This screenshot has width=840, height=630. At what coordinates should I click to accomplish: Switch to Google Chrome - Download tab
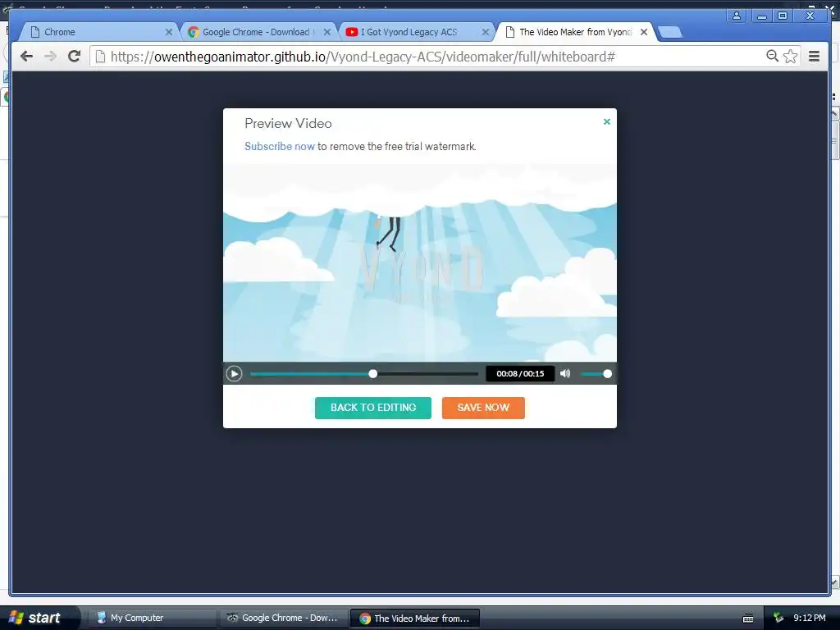coord(256,32)
